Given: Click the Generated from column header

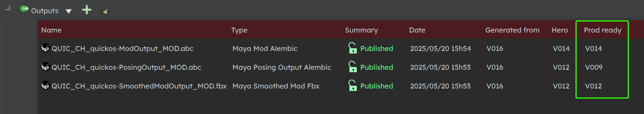Looking at the screenshot, I should tap(512, 30).
